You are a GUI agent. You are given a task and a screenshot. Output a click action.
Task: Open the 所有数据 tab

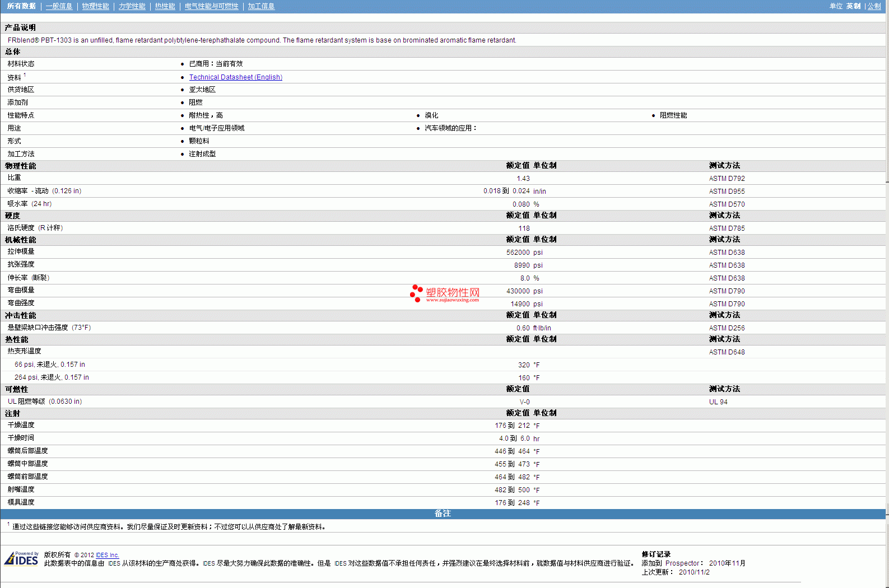[21, 6]
